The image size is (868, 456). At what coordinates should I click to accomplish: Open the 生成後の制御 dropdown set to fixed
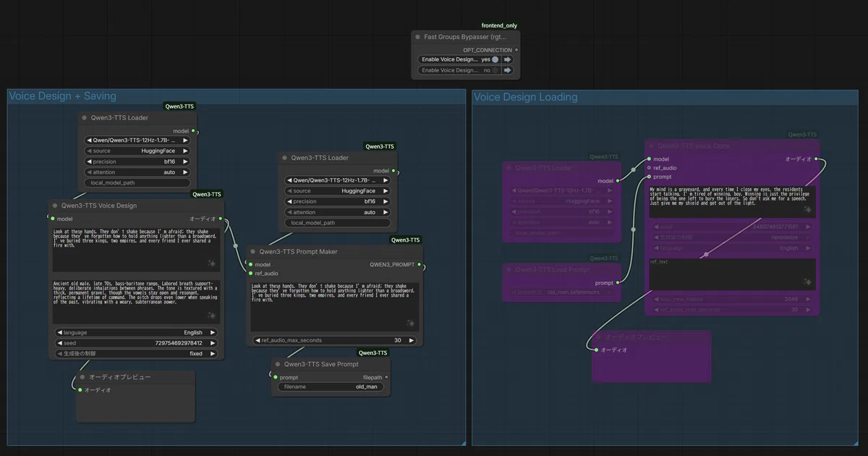(135, 354)
